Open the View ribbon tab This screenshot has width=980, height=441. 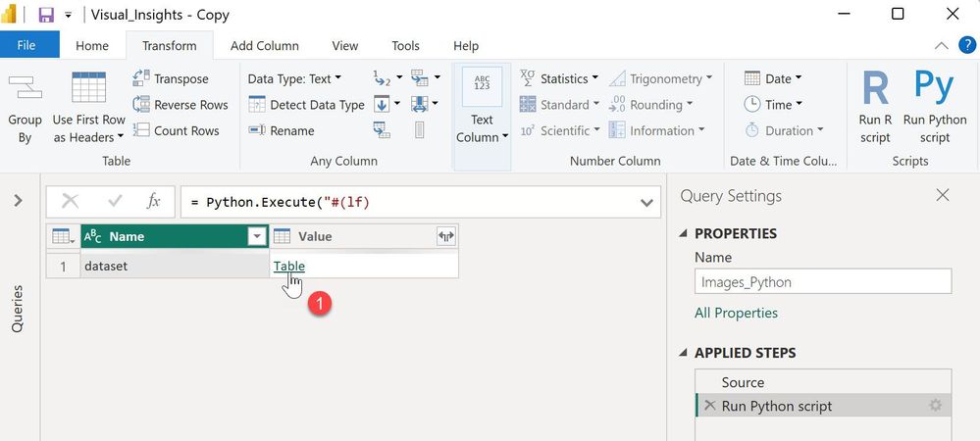(345, 46)
